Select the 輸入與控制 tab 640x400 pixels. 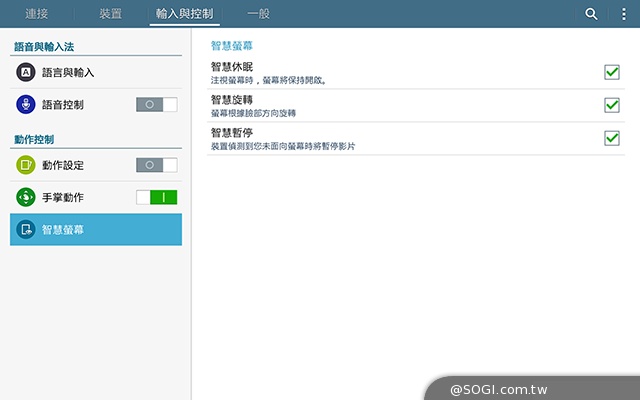pos(184,14)
